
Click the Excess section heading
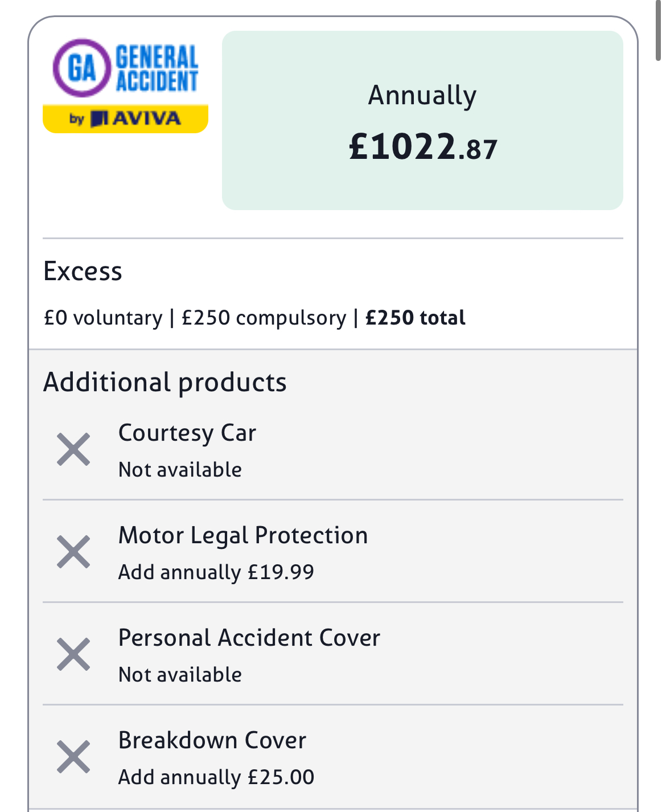pyautogui.click(x=83, y=271)
